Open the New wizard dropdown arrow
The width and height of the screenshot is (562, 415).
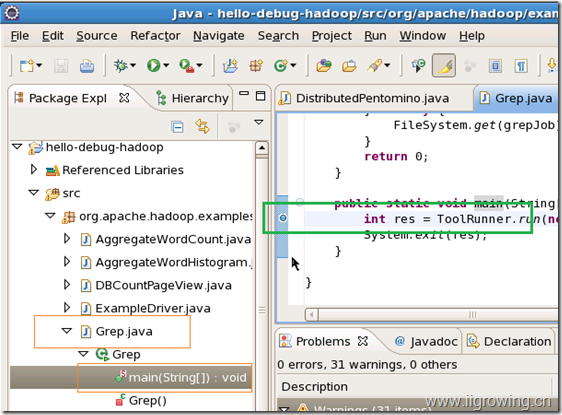click(x=39, y=66)
